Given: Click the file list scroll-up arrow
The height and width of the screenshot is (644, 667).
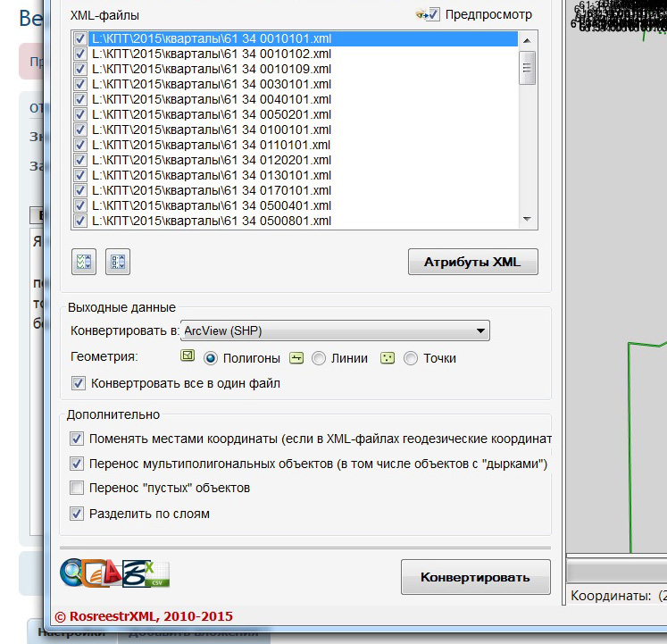Looking at the screenshot, I should pyautogui.click(x=527, y=40).
